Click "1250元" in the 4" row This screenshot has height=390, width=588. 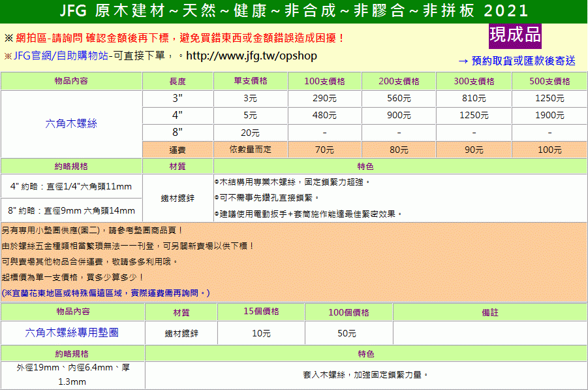coord(474,115)
